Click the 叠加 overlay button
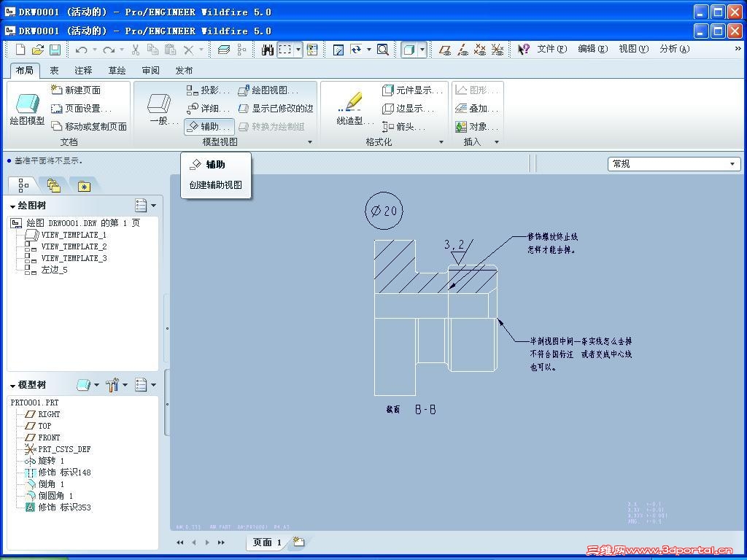 (476, 109)
